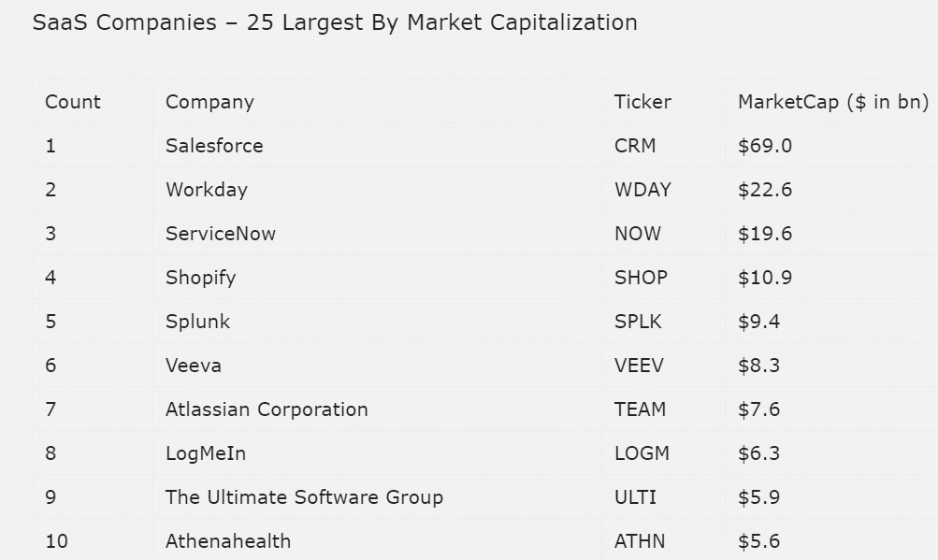Click the Veeva company name

coord(194,366)
